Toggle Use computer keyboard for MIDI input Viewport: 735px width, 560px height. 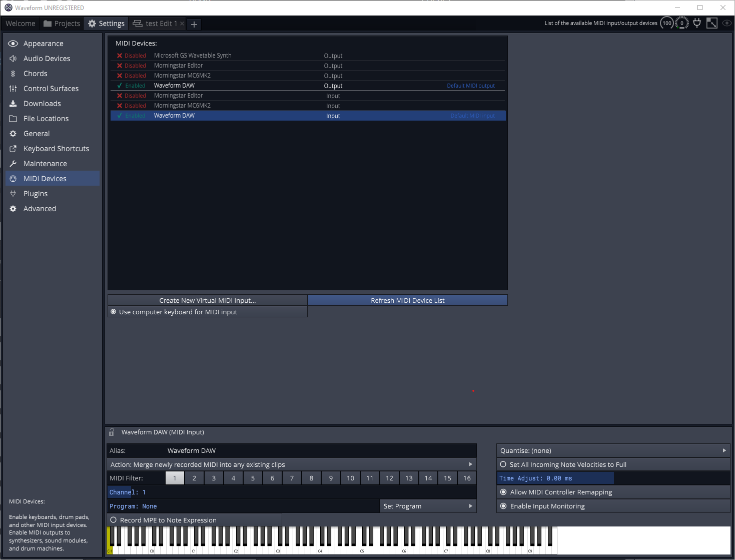point(114,312)
